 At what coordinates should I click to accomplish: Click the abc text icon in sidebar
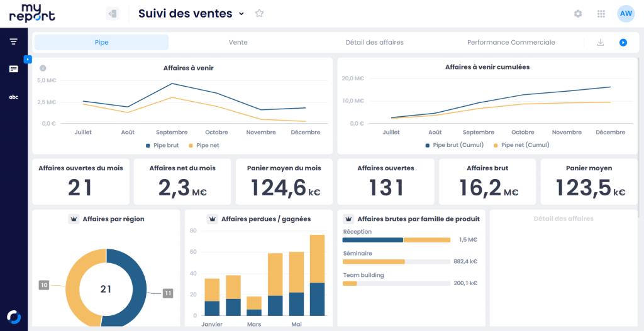(13, 97)
